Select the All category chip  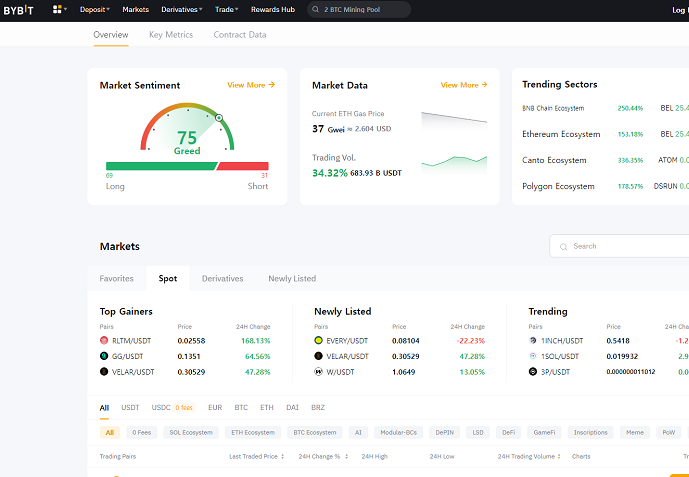point(109,433)
